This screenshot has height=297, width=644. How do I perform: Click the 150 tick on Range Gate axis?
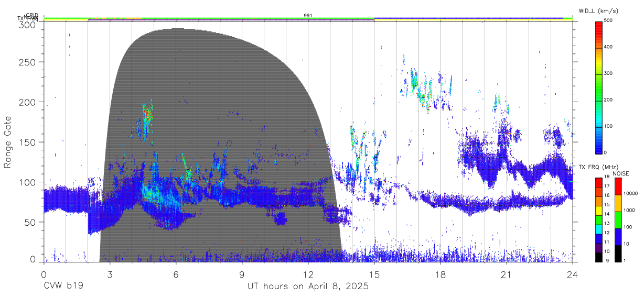(x=28, y=142)
